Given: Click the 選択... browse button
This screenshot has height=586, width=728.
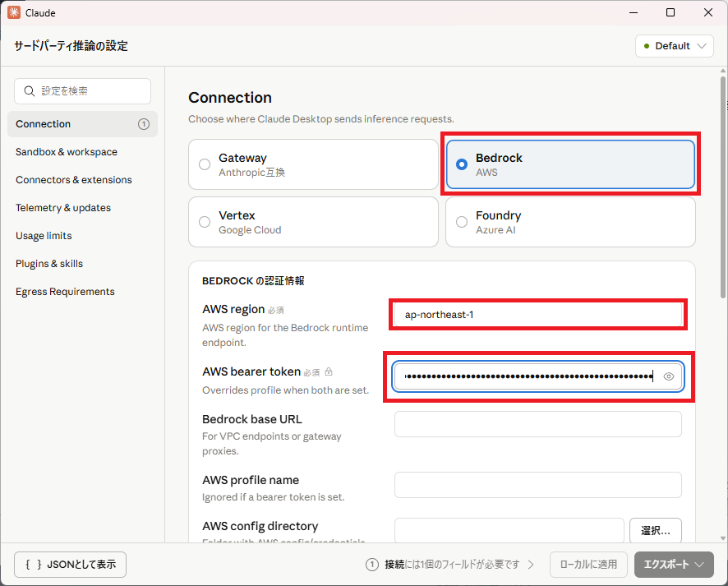Looking at the screenshot, I should click(656, 530).
